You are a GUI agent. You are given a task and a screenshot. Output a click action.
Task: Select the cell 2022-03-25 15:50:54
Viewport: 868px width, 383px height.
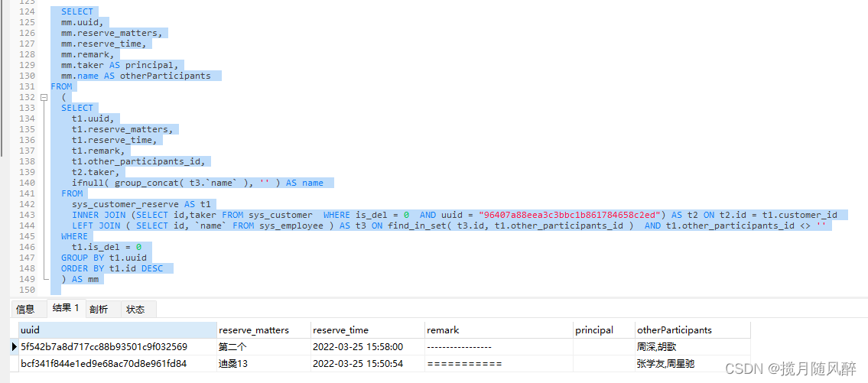pos(368,364)
